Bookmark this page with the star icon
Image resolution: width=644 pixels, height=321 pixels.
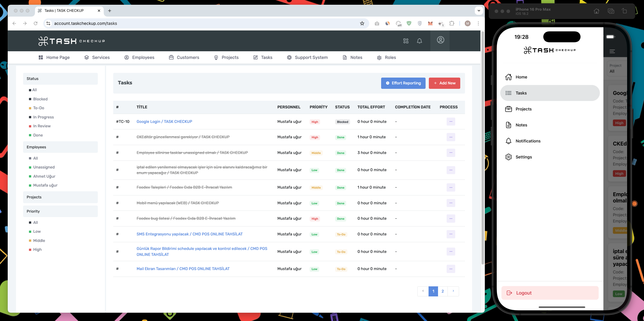(362, 23)
